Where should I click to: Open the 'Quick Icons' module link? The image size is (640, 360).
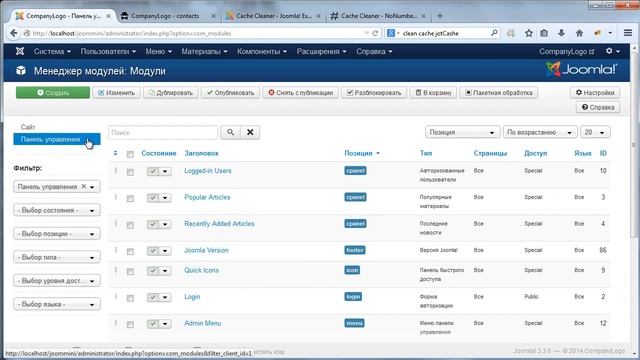[x=201, y=270]
